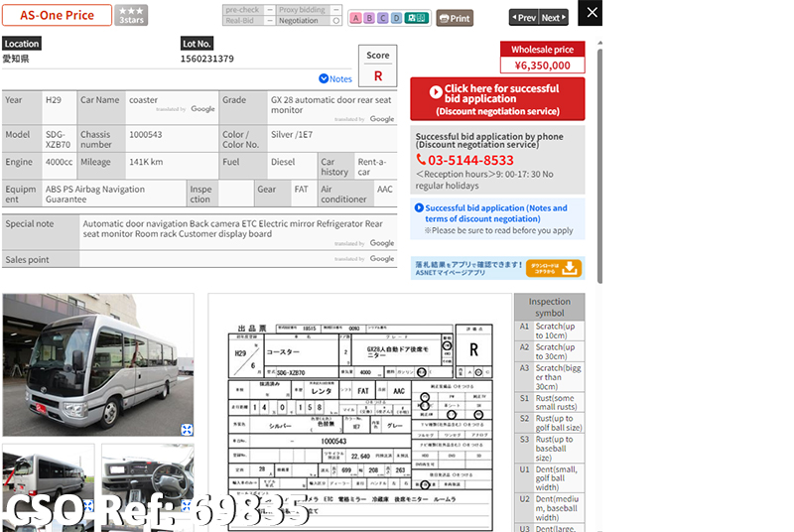The image size is (794, 532).
Task: Click the green store badge icon
Action: pos(416,18)
